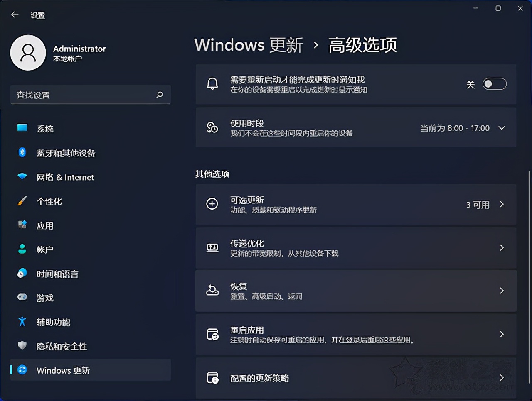
Task: Click the Windows 更新 breadcrumb link
Action: coord(249,45)
